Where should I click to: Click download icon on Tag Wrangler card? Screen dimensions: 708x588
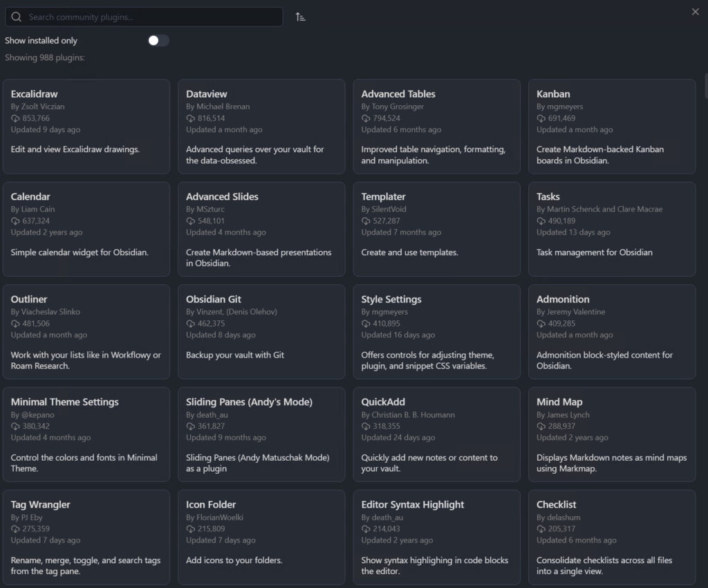pyautogui.click(x=15, y=529)
